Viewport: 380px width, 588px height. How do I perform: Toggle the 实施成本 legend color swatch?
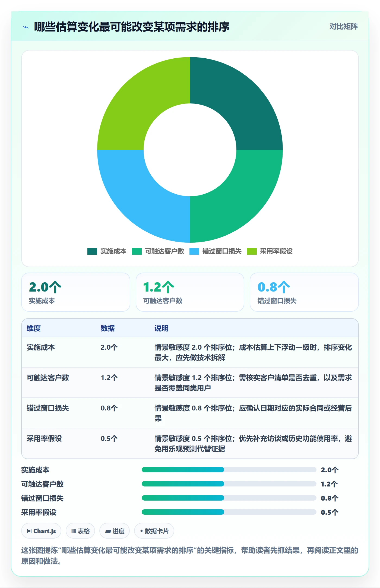coord(92,251)
